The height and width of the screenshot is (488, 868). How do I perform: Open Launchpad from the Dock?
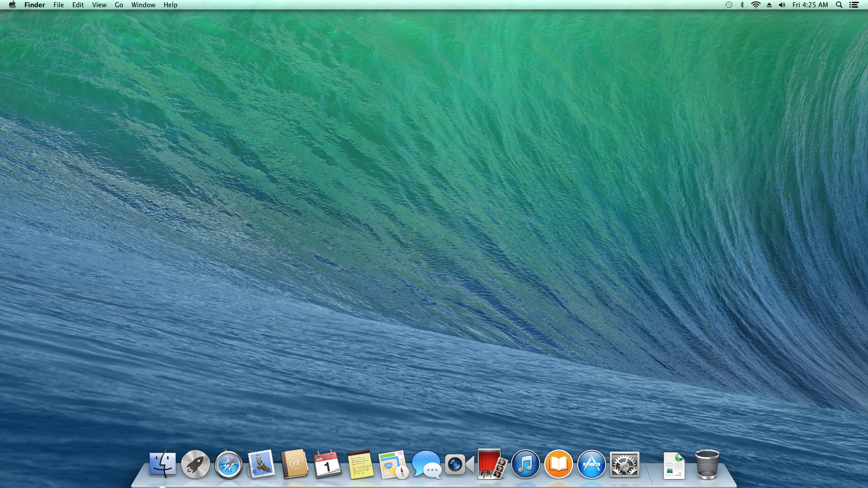pyautogui.click(x=195, y=465)
